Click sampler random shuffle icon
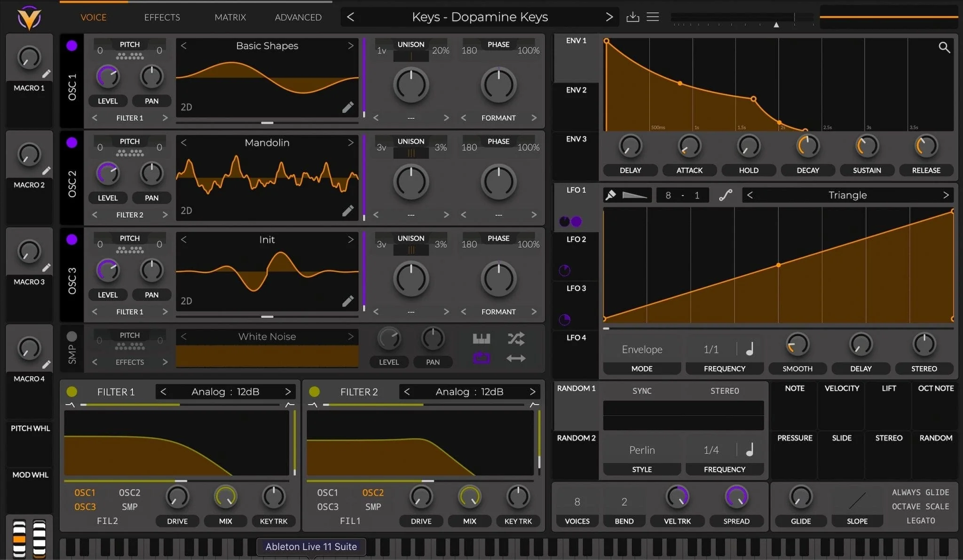 [516, 338]
